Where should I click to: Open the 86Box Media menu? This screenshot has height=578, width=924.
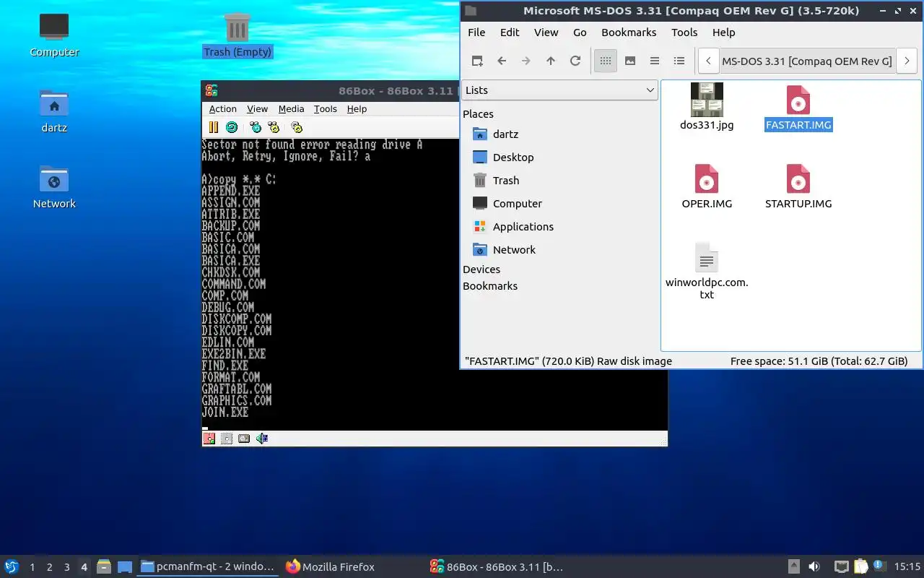coord(291,108)
